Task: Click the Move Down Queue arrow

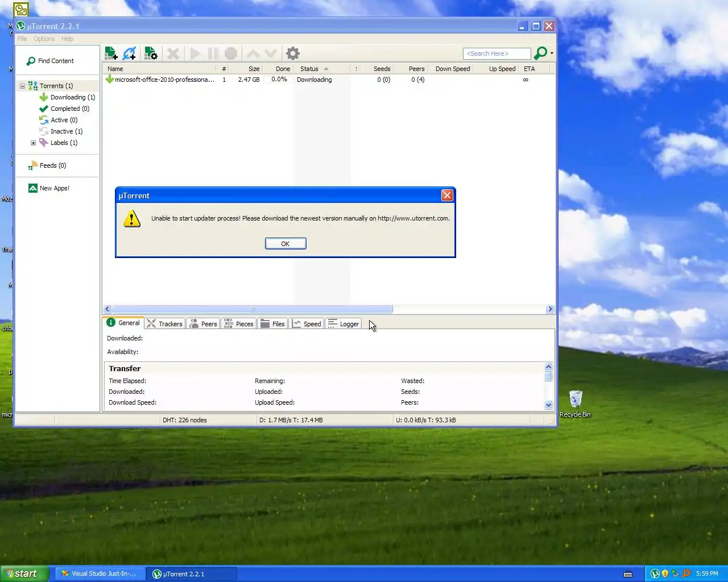Action: click(271, 53)
